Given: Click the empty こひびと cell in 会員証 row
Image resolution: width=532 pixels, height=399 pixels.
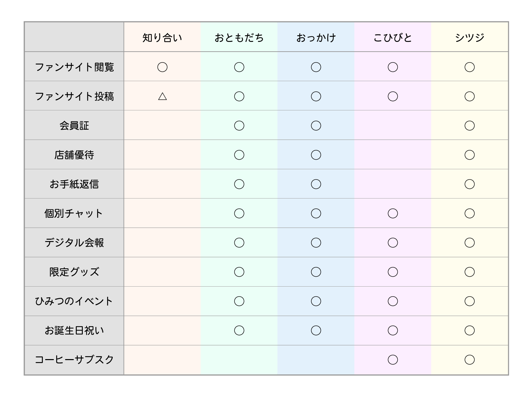Looking at the screenshot, I should [x=393, y=126].
